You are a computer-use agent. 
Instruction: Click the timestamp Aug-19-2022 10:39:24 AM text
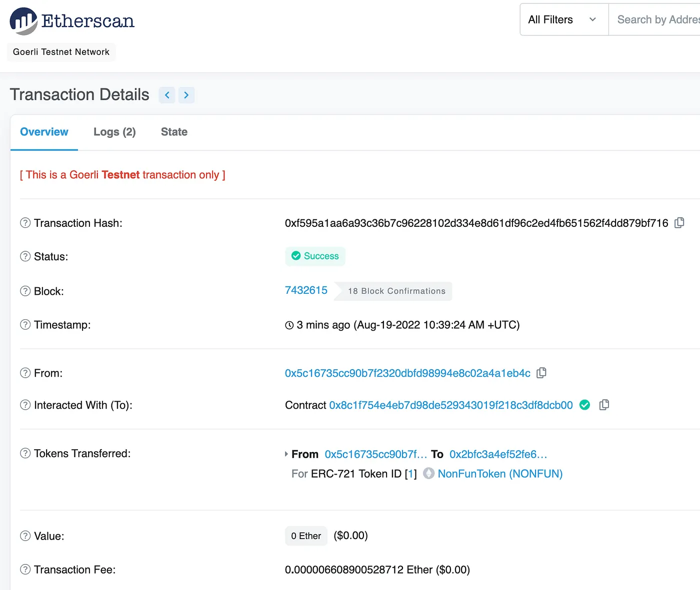coord(436,325)
